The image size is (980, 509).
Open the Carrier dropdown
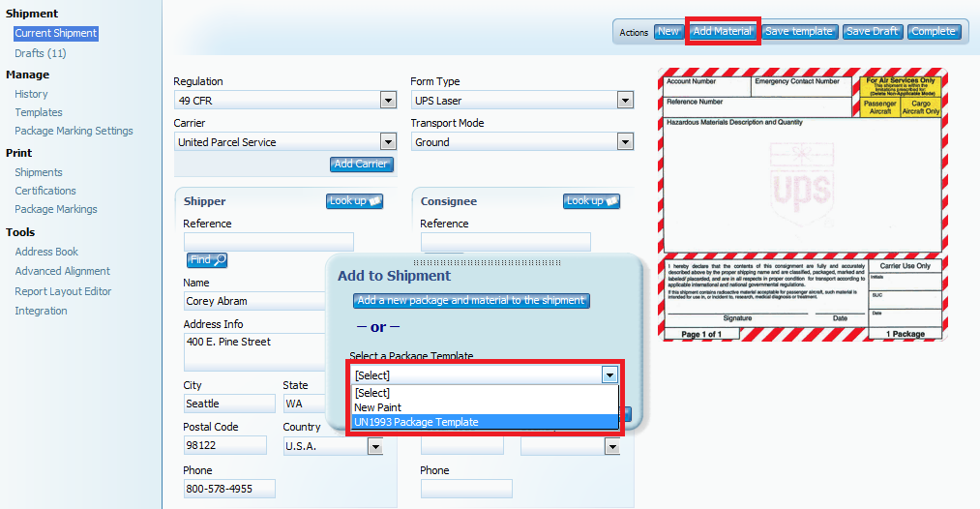[388, 142]
